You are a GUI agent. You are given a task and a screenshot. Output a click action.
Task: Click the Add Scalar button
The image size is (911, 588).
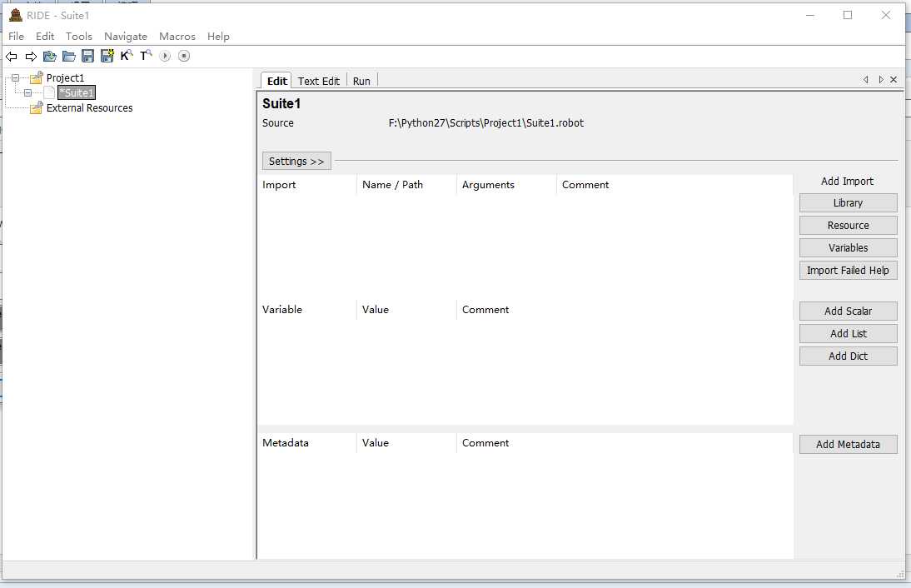click(848, 311)
